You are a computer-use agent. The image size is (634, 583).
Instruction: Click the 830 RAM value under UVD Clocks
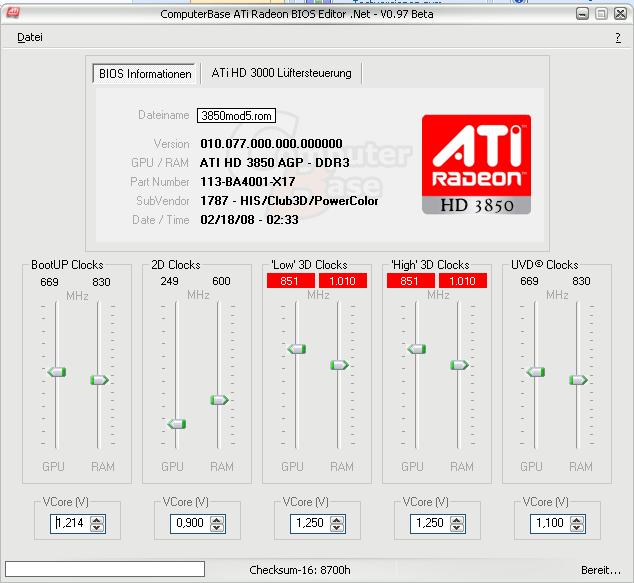pyautogui.click(x=581, y=281)
